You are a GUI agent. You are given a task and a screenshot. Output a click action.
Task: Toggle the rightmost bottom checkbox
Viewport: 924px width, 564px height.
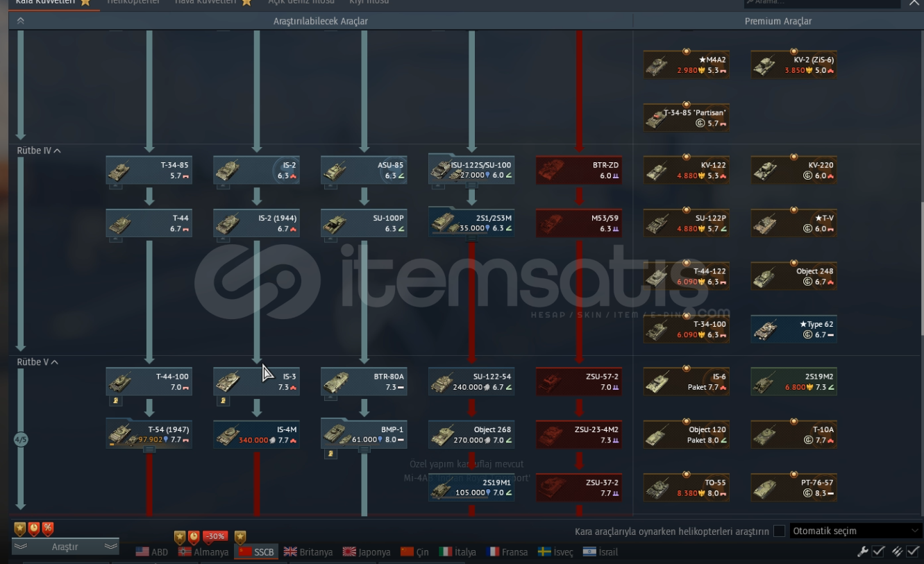[913, 552]
